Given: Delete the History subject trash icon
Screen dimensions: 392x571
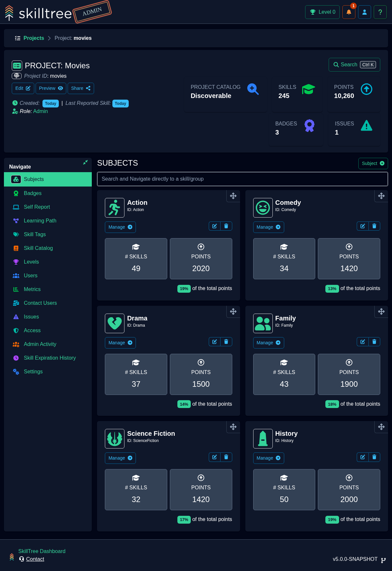Looking at the screenshot, I should [x=374, y=457].
